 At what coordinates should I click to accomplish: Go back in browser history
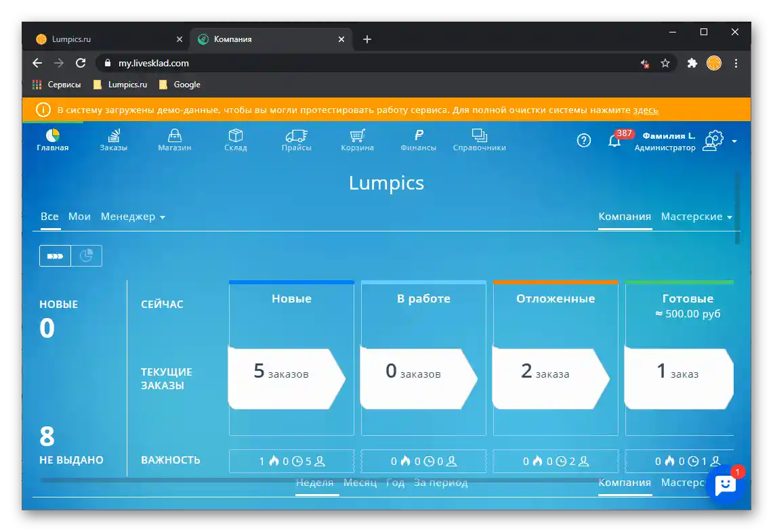pyautogui.click(x=37, y=63)
